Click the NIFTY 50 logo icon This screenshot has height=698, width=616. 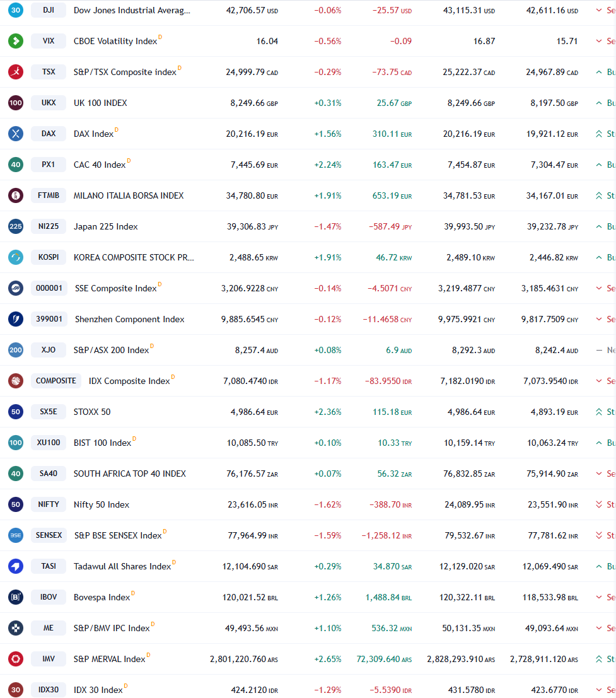coord(16,504)
